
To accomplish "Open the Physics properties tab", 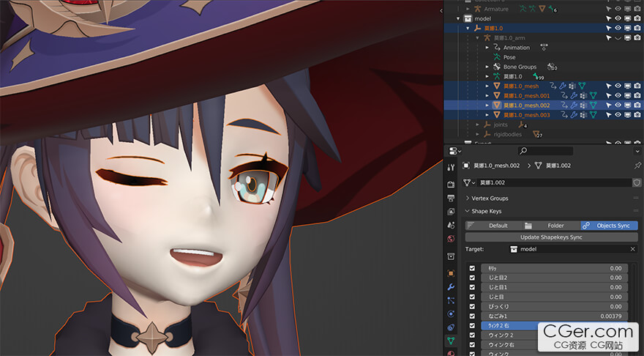I will [x=451, y=314].
